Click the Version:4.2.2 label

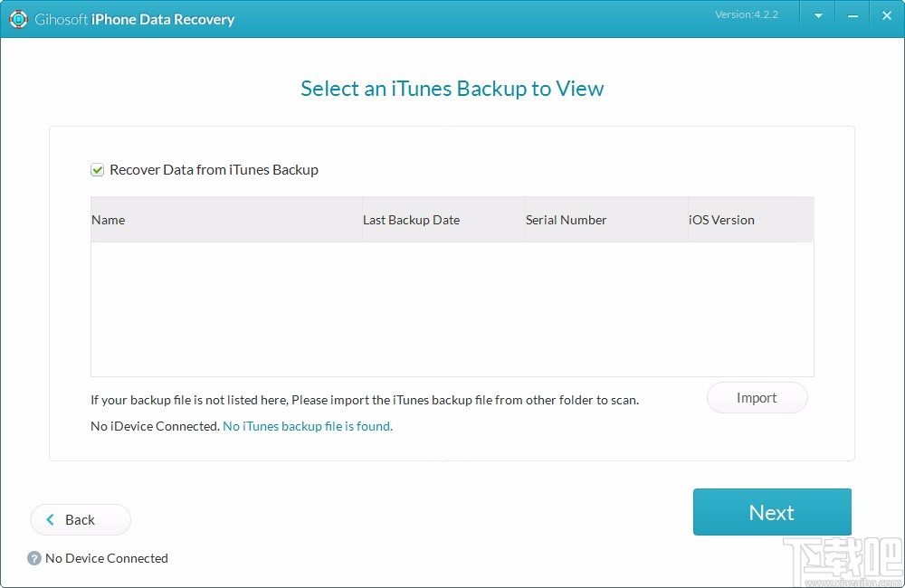[747, 14]
